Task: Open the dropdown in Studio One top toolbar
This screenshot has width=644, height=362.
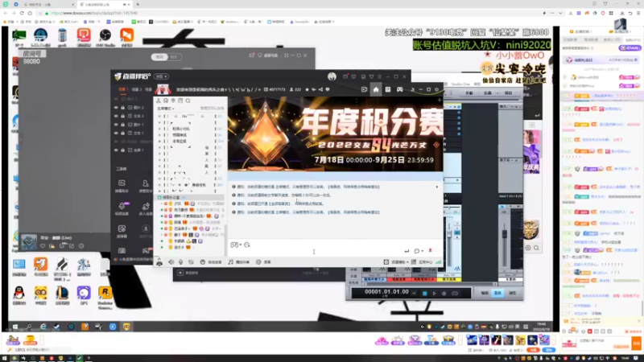Action: (x=497, y=93)
